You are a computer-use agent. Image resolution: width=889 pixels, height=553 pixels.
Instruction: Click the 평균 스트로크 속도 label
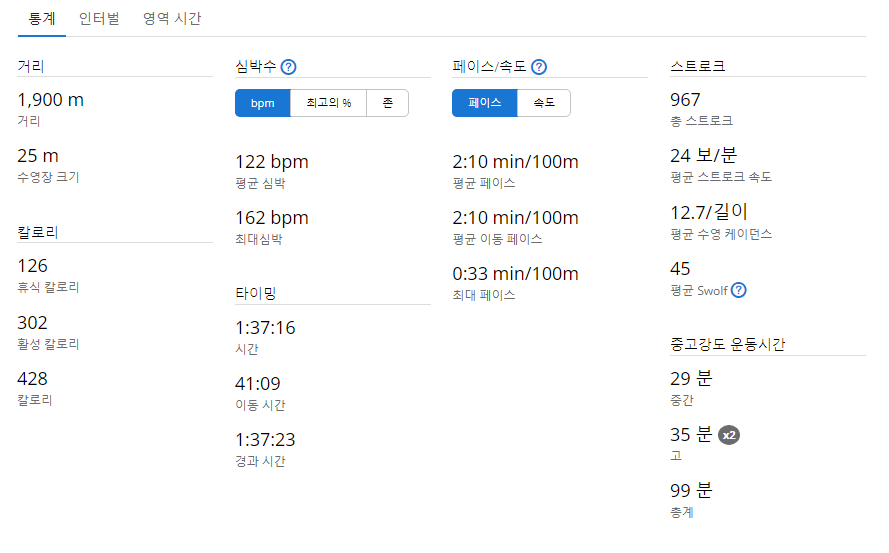(721, 177)
